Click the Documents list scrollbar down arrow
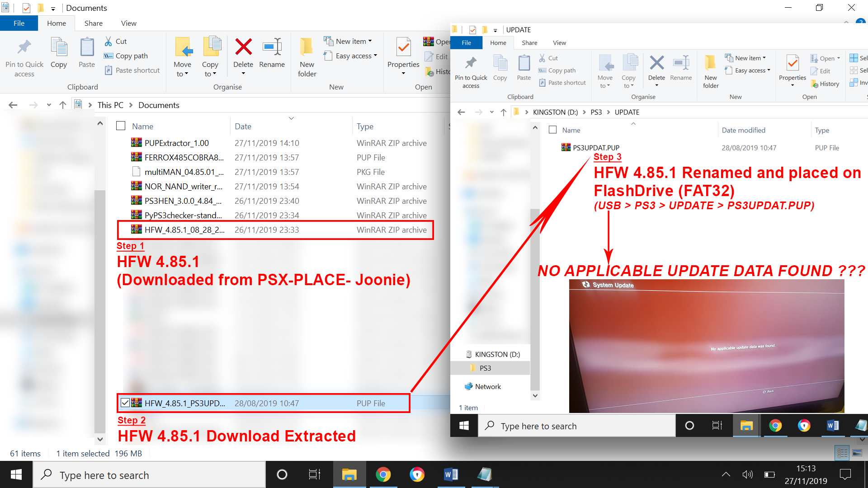The image size is (868, 488). click(x=100, y=439)
